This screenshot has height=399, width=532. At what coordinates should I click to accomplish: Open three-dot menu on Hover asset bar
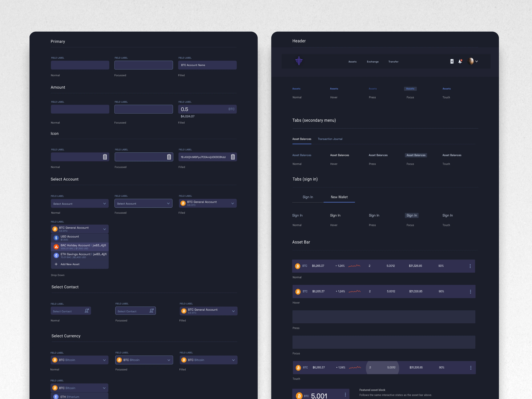(470, 291)
